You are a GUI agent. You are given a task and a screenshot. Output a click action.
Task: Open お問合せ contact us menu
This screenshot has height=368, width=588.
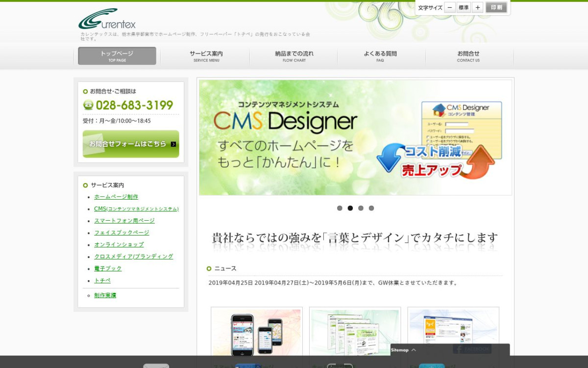(468, 56)
